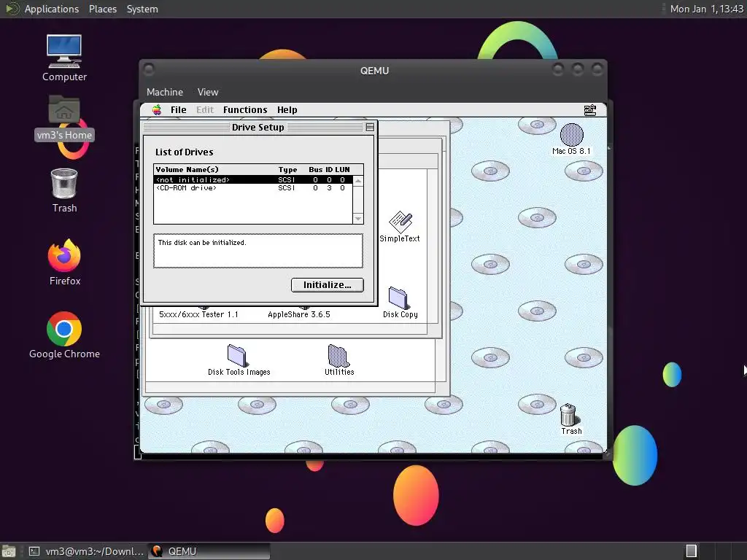Image resolution: width=747 pixels, height=560 pixels.
Task: Click the Mac OS 8.1 disk icon
Action: click(571, 135)
